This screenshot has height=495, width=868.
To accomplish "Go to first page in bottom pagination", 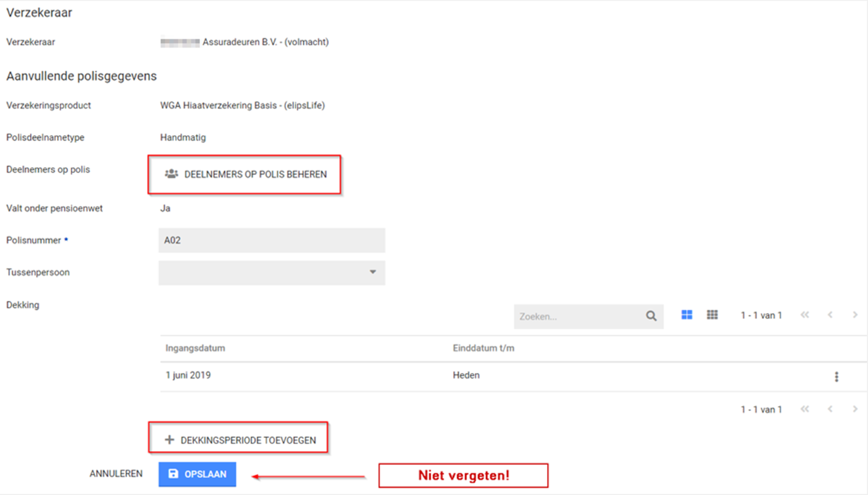I will (x=805, y=409).
